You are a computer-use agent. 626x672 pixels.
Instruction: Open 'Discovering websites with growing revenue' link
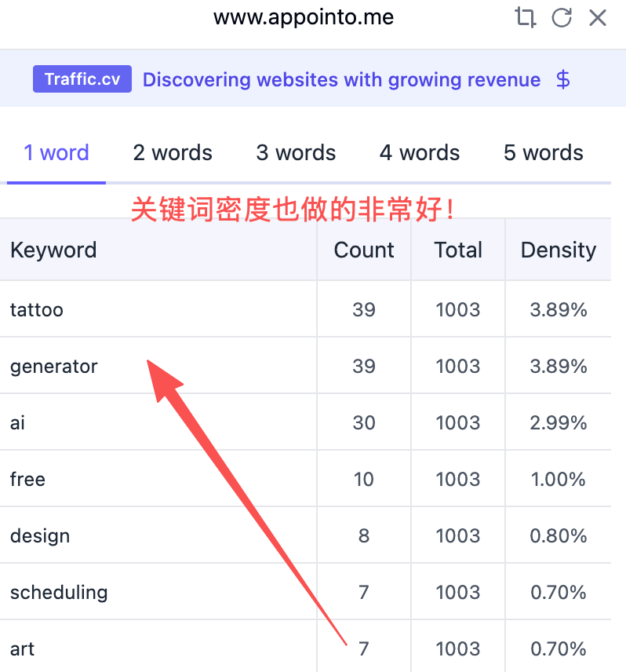pos(341,79)
